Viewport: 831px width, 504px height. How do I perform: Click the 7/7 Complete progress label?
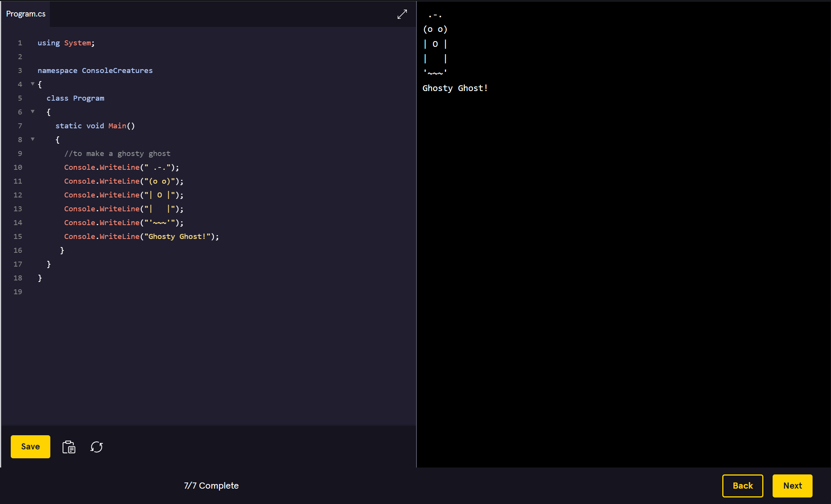211,486
